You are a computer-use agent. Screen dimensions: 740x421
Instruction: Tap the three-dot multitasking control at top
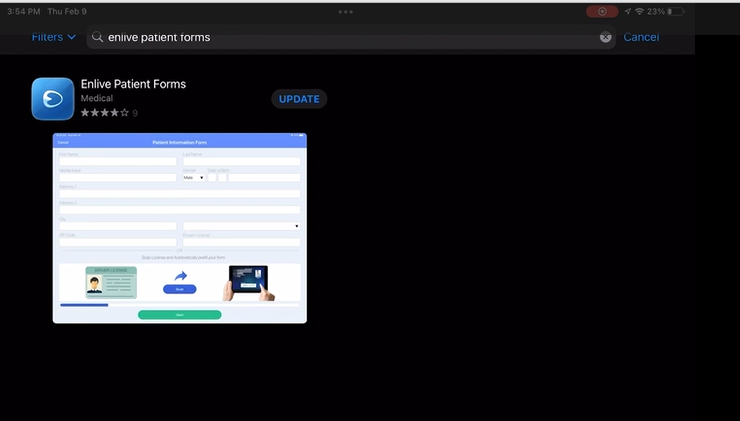(x=345, y=12)
